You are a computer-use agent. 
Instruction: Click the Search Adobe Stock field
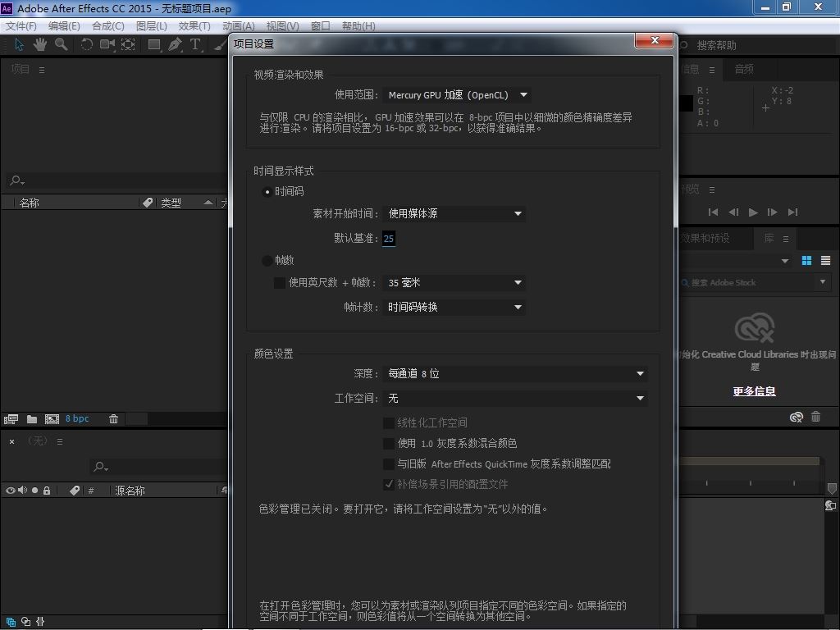(748, 282)
